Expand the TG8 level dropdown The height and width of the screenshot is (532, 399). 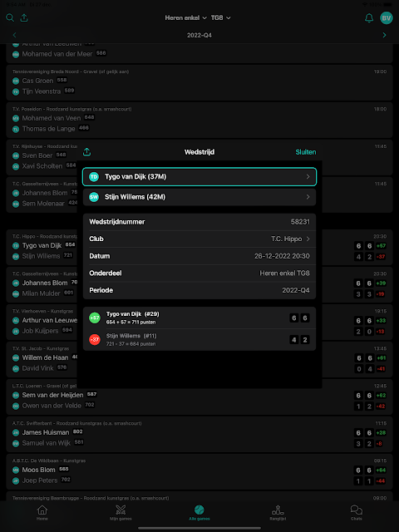tap(220, 17)
